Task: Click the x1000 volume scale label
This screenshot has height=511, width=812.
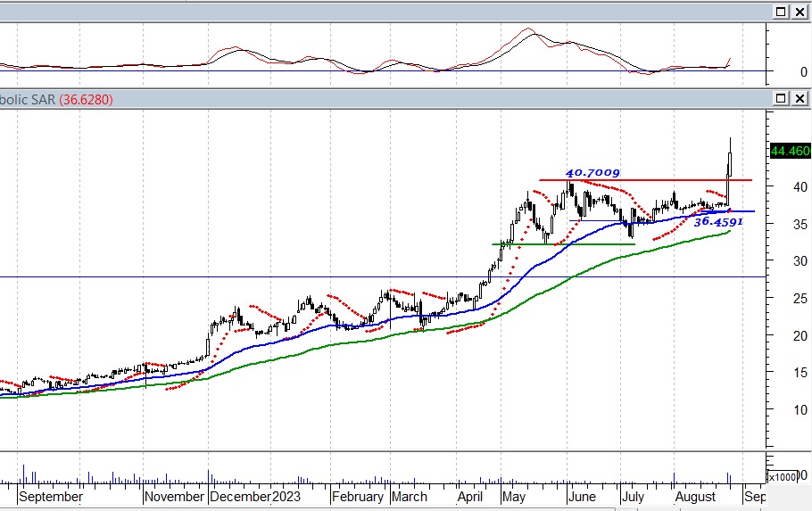Action: coord(783,477)
